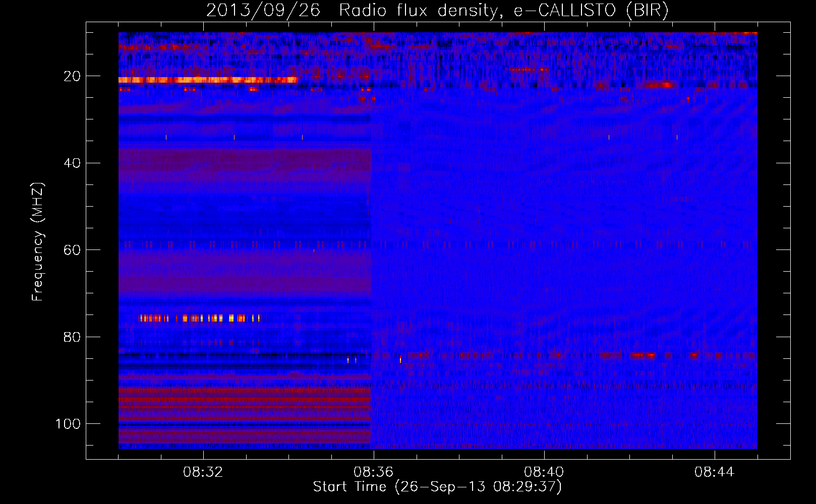Click the 08:40 time tick label
Screen dimensions: 816x504
[x=544, y=472]
